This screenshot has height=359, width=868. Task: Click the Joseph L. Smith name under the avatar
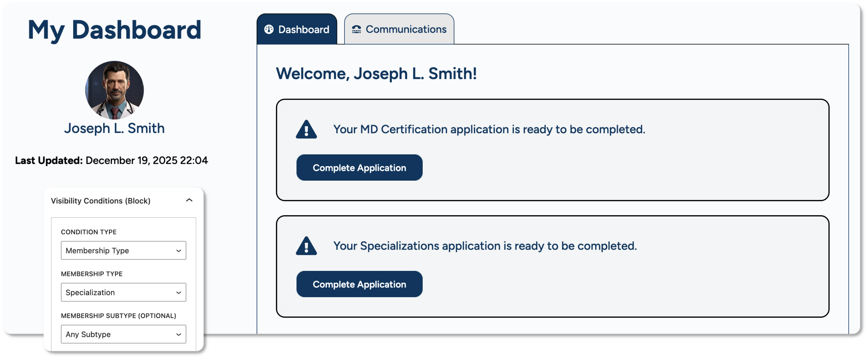115,128
